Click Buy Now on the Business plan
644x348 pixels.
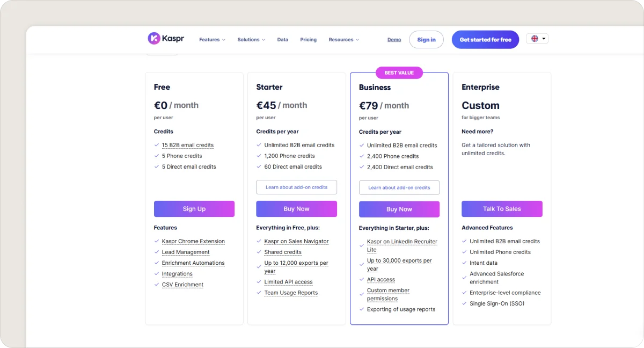pyautogui.click(x=399, y=209)
